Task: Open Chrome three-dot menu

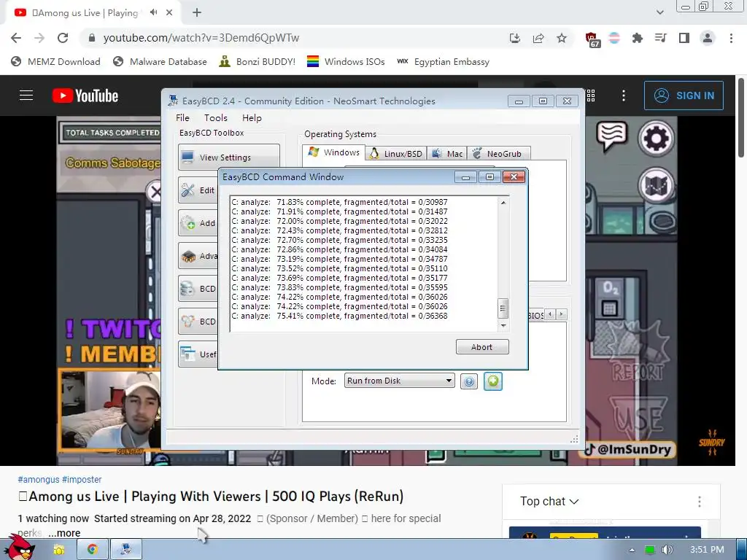Action: [731, 38]
